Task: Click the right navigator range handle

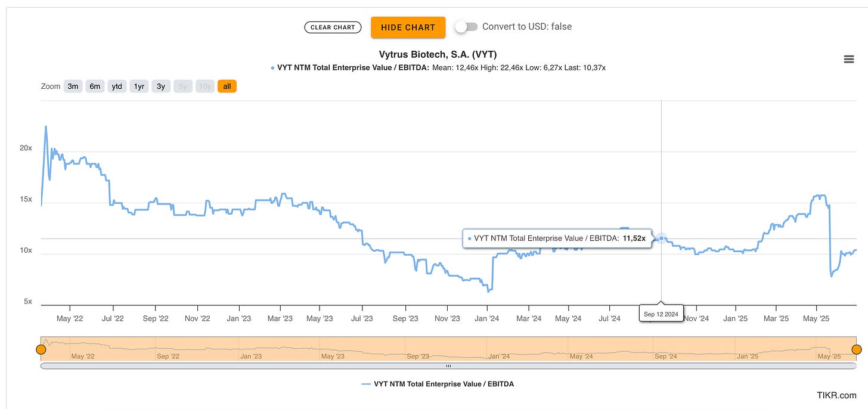Action: 857,349
